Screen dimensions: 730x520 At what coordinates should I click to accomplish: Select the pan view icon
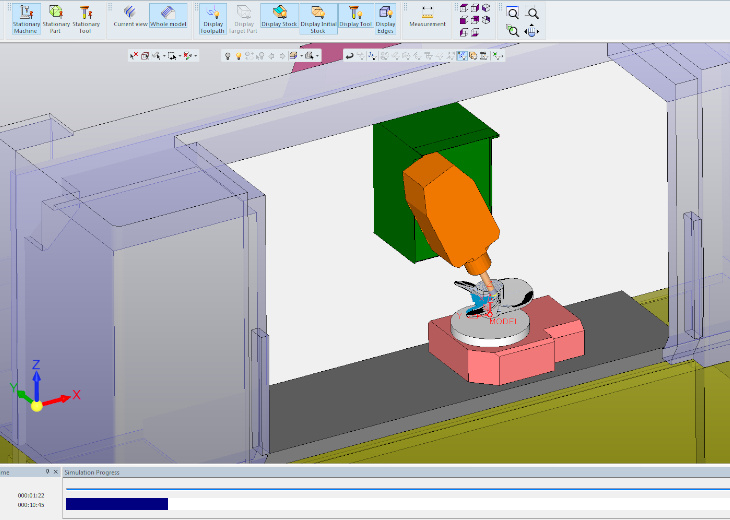(533, 31)
